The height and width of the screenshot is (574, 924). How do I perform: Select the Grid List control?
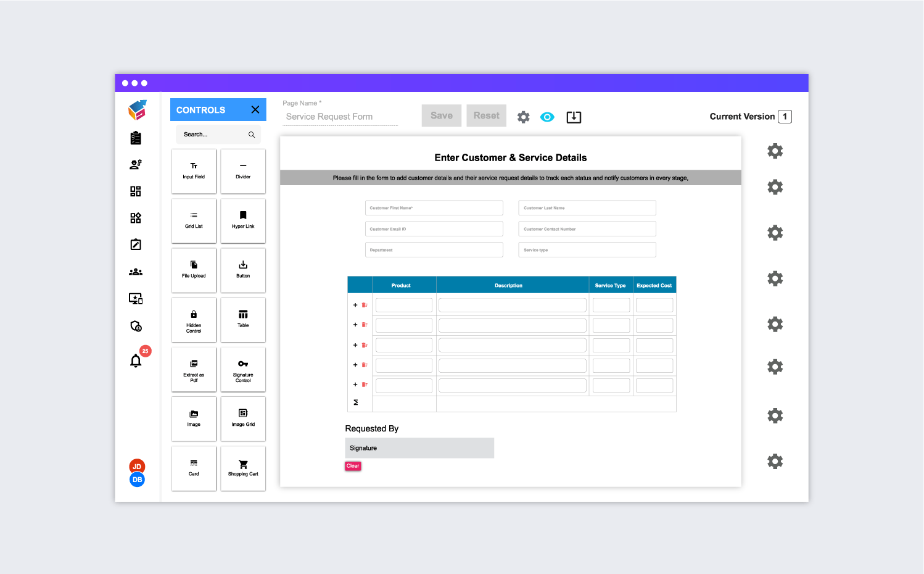point(194,220)
